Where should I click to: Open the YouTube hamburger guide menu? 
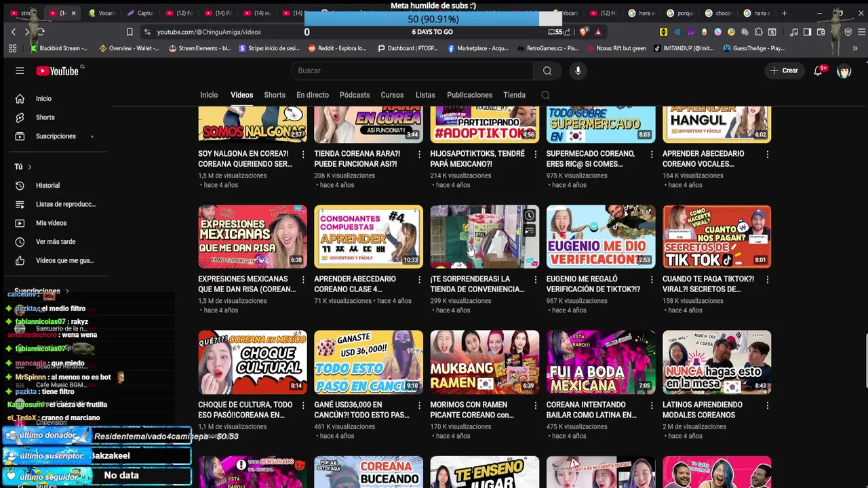20,70
